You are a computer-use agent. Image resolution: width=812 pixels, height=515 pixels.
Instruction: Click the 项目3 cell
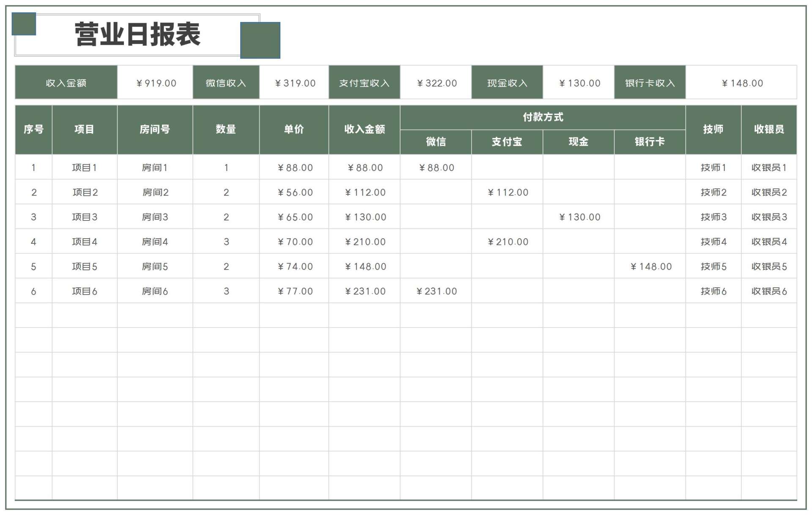85,217
